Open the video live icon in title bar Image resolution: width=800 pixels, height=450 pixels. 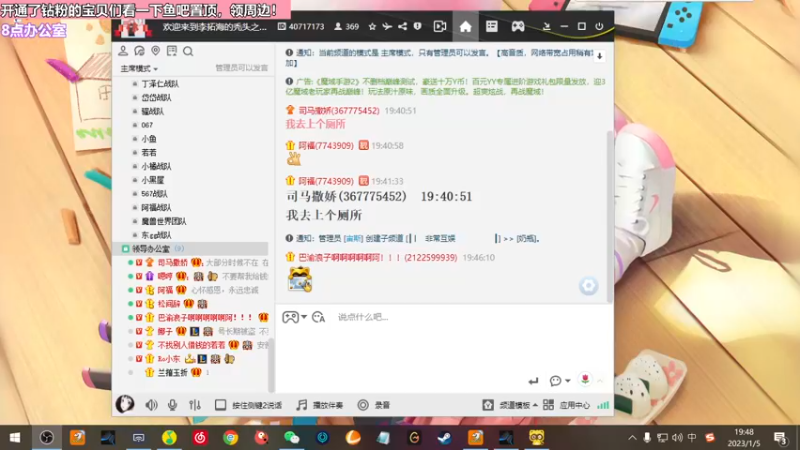440,27
